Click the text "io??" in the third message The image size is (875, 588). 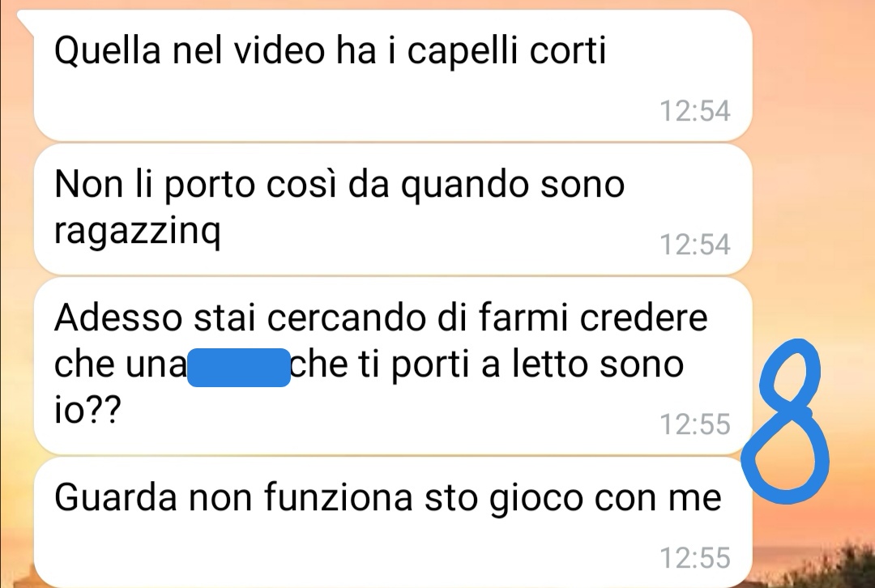87,410
